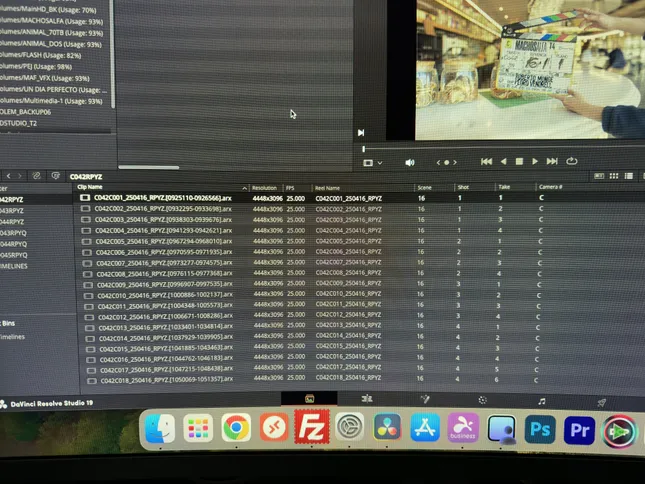Select the C042RPYZ bin in sidebar
645x484 pixels.
36,199
